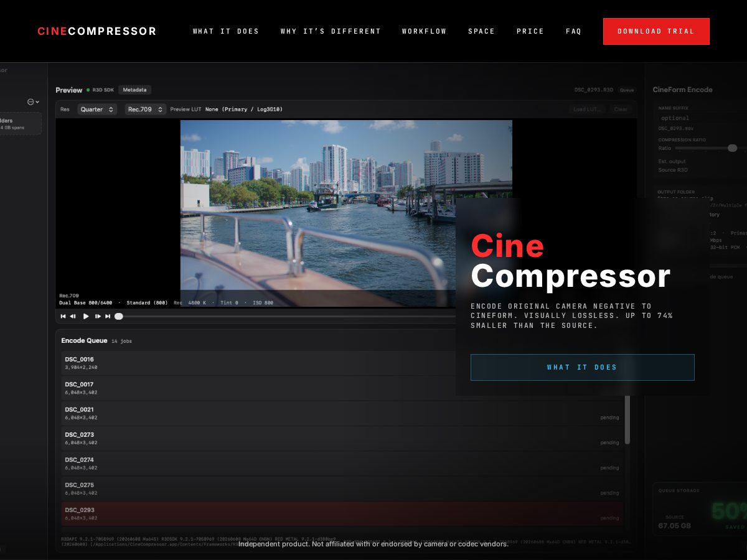The width and height of the screenshot is (747, 560).
Task: Click the outlined What It Does button
Action: [x=583, y=367]
